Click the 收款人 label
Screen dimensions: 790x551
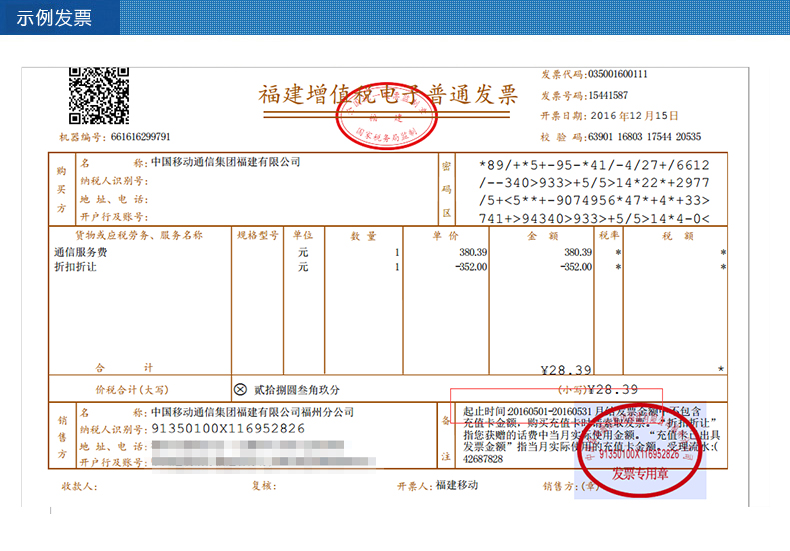point(79,487)
